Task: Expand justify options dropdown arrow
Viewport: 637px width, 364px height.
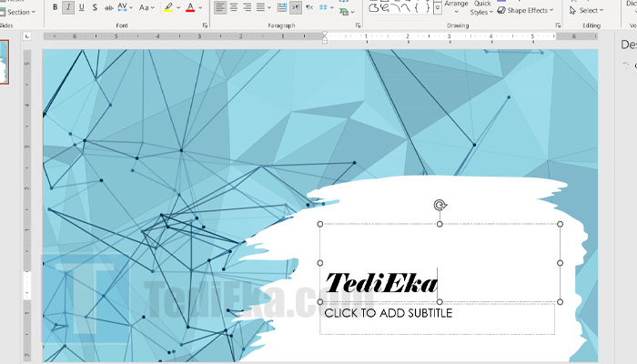Action: point(269,7)
